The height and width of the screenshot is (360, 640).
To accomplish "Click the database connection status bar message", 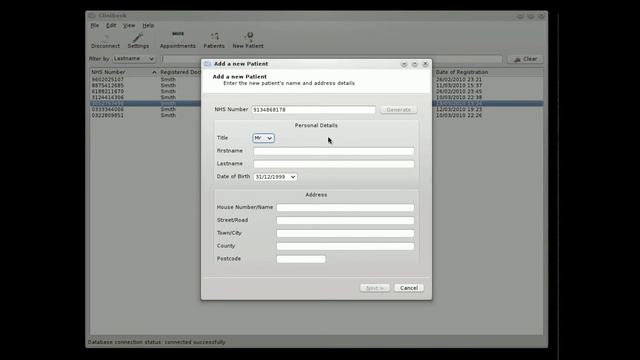I will pos(157,342).
